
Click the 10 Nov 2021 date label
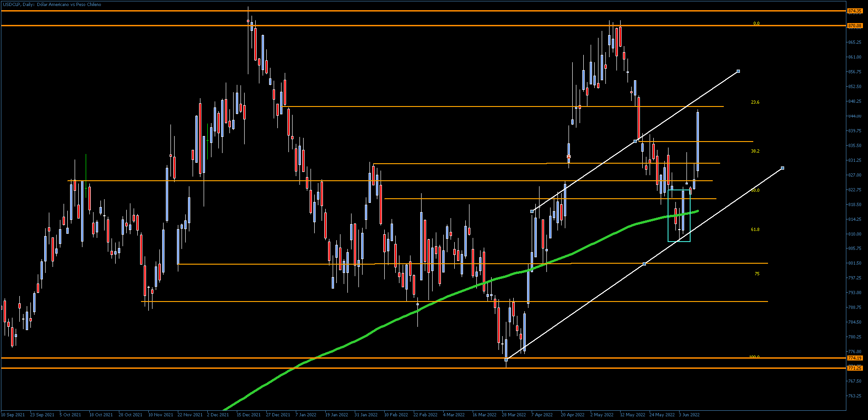point(160,415)
